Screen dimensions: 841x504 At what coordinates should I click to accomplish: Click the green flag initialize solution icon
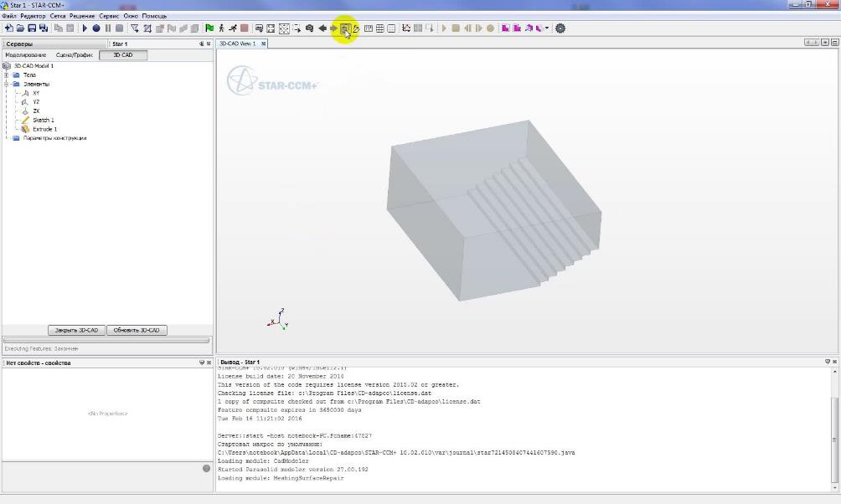pos(209,28)
